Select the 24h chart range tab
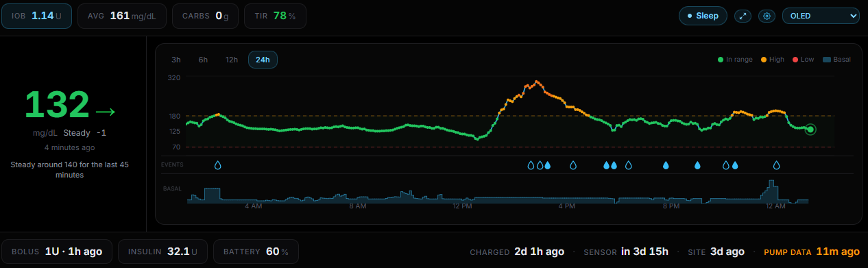868x268 pixels. 263,60
